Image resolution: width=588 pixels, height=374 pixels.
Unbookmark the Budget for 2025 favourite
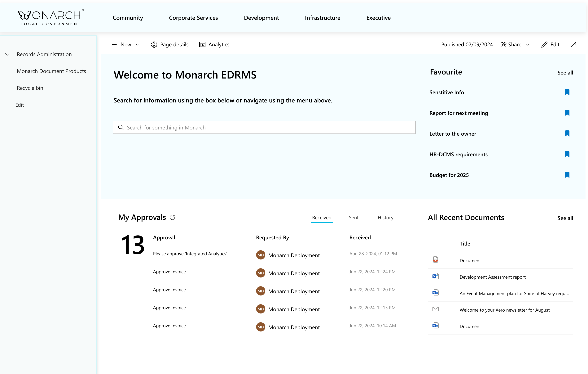[x=567, y=175]
